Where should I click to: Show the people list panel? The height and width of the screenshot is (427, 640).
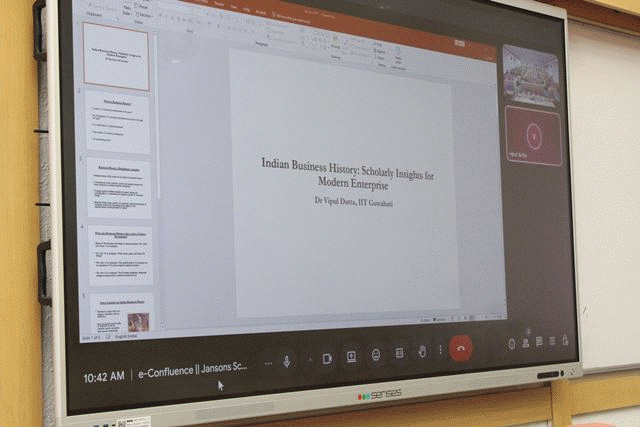tap(525, 343)
